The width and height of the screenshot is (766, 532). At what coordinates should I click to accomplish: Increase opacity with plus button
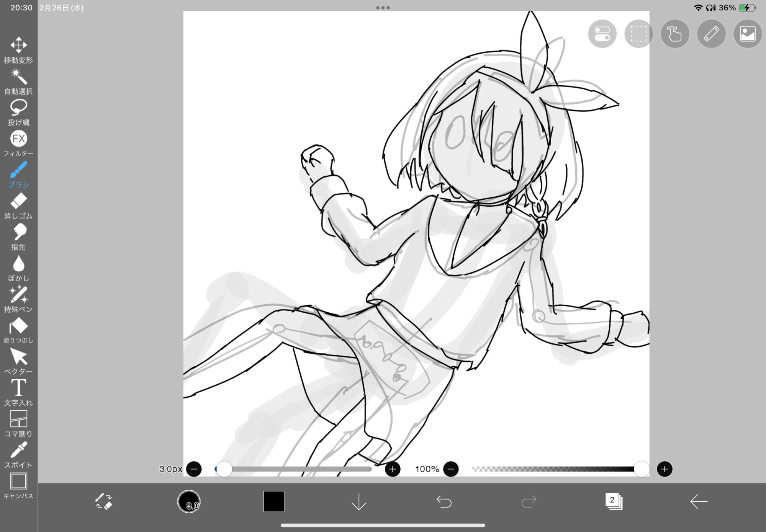665,469
